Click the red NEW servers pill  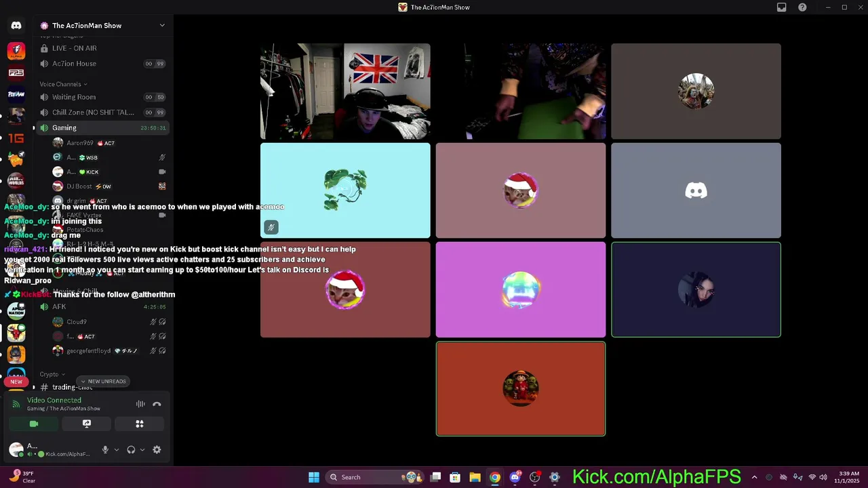tap(16, 382)
